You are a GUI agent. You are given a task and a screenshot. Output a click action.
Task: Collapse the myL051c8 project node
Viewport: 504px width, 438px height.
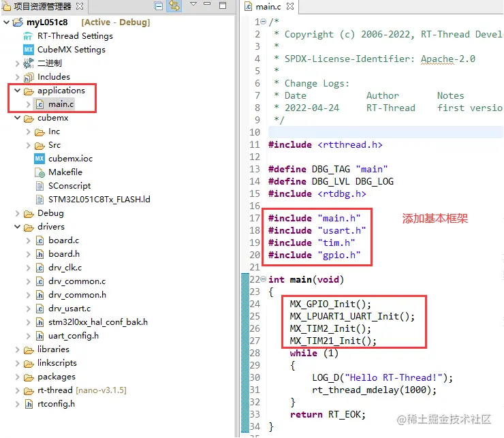6,22
